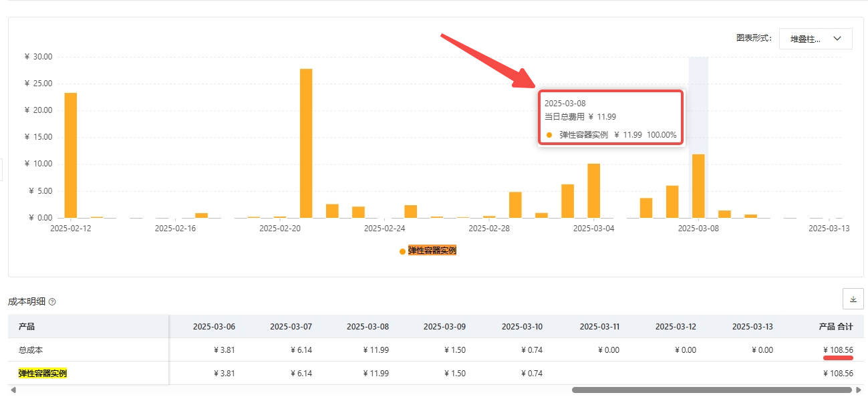The width and height of the screenshot is (868, 399).
Task: Click the 2025-03-13 column header
Action: 752,327
